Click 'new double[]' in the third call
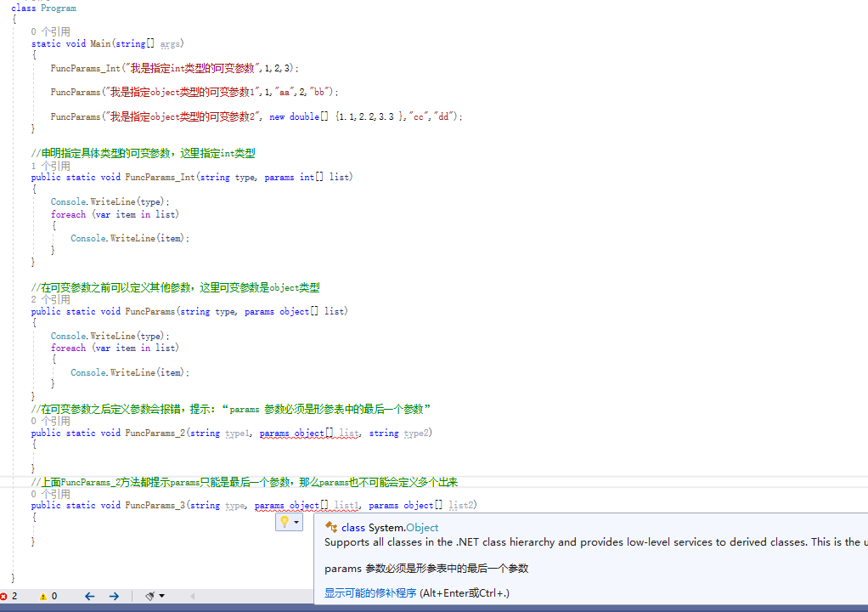 click(x=299, y=116)
